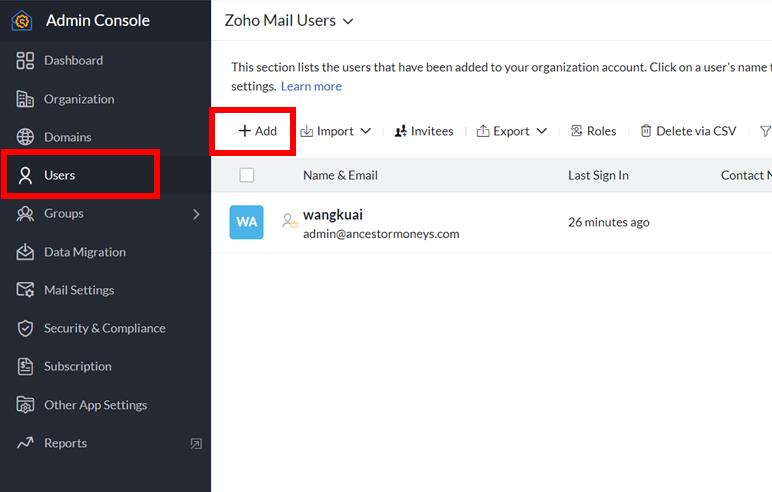Click the Organization building icon

(26, 99)
